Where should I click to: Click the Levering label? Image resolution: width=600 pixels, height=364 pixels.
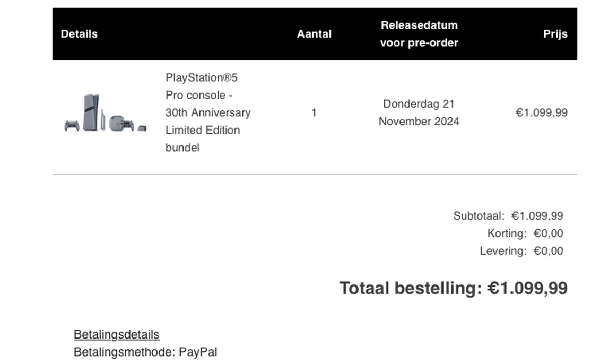tap(503, 251)
